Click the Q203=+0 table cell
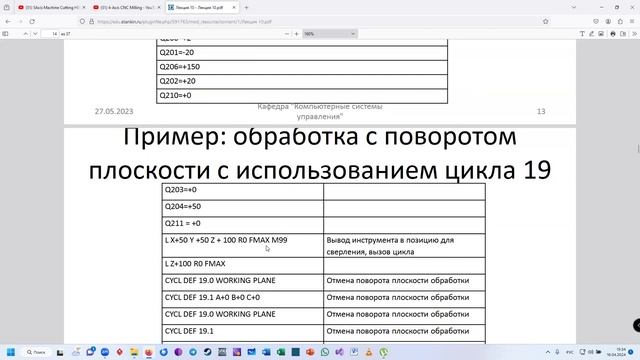 [x=242, y=191]
